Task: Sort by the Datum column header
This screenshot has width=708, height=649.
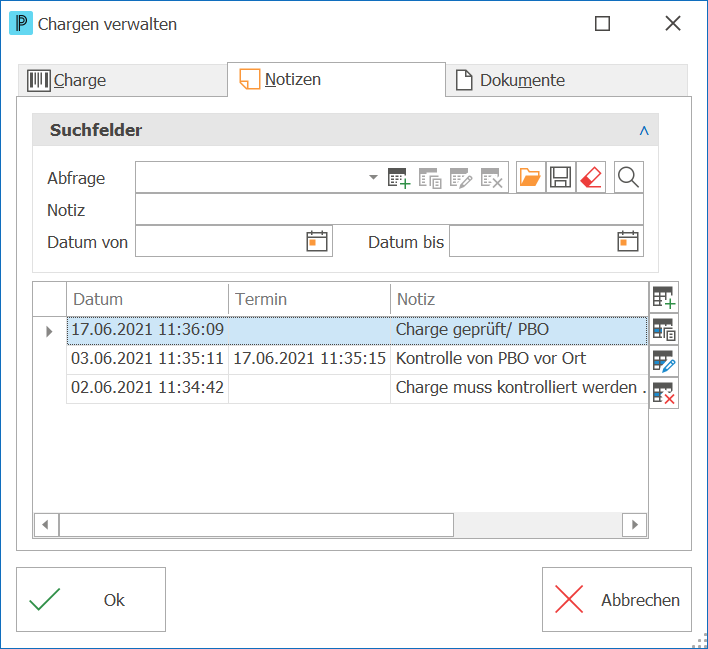Action: pos(148,299)
